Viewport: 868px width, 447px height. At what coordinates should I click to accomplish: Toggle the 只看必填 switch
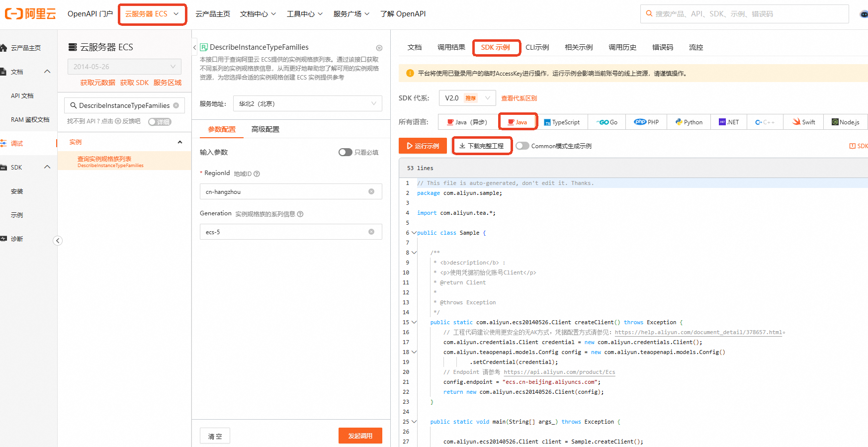(x=346, y=152)
